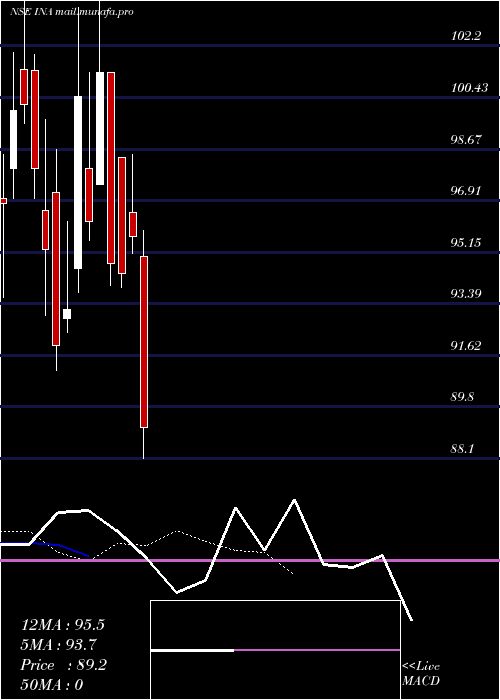Click the 93.39 price level label
Image resolution: width=500 pixels, height=700 pixels.
(466, 294)
